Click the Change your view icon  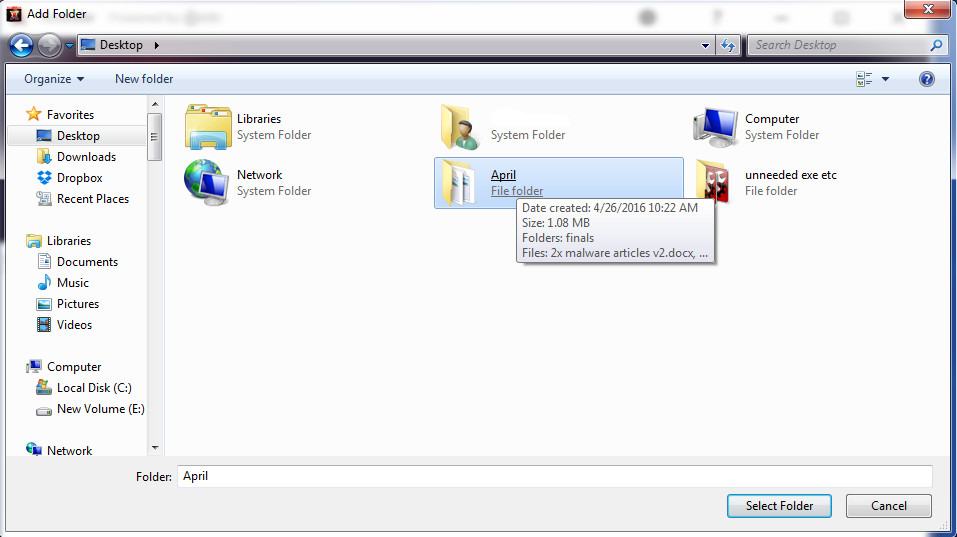tap(864, 79)
